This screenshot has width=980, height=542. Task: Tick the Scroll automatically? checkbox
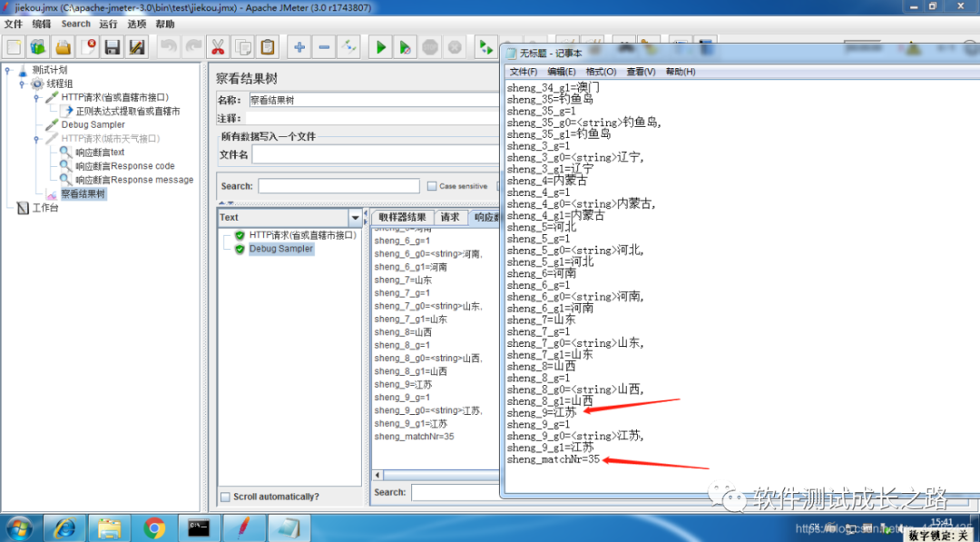point(225,497)
